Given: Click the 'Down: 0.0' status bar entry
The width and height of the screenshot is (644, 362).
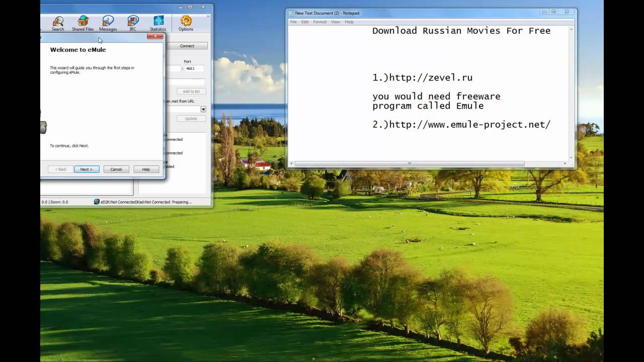Looking at the screenshot, I should [x=59, y=202].
